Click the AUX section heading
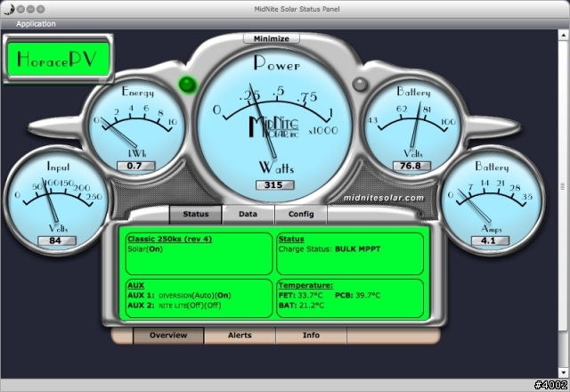Viewport: 570px width, 392px height. click(136, 285)
